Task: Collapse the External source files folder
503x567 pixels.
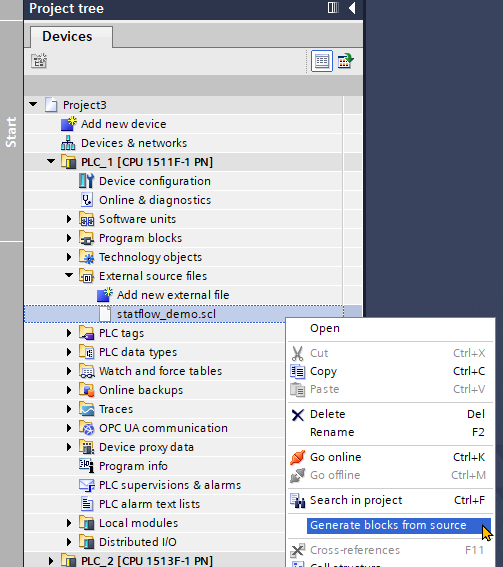Action: pyautogui.click(x=69, y=276)
